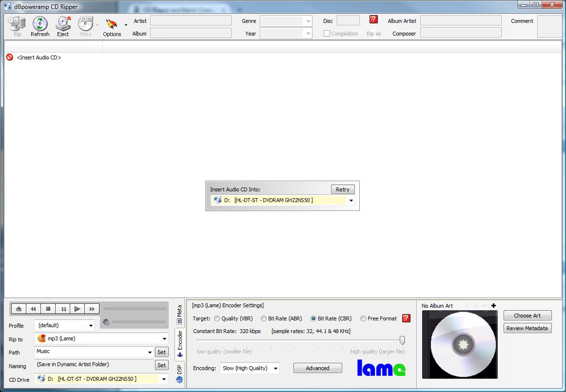Click the fast-forward playback button
The height and width of the screenshot is (392, 566).
point(92,309)
